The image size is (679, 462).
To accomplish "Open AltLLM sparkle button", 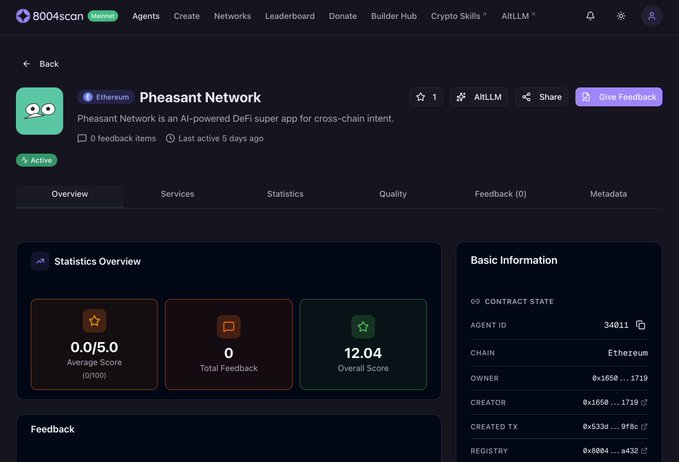I will click(479, 97).
